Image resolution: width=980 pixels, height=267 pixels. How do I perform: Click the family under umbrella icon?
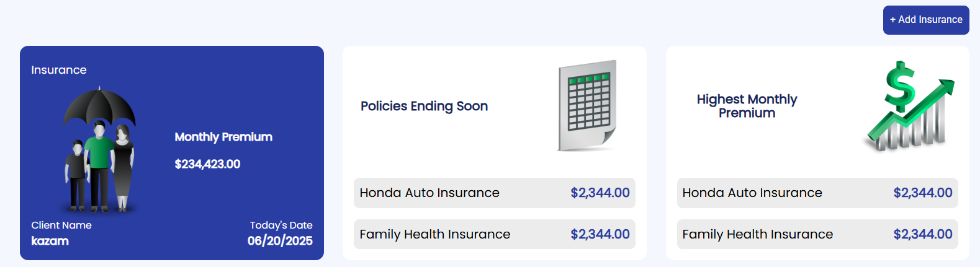99,150
